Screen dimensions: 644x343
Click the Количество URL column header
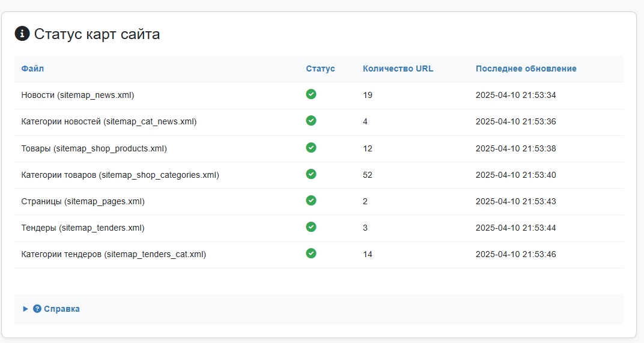[398, 68]
